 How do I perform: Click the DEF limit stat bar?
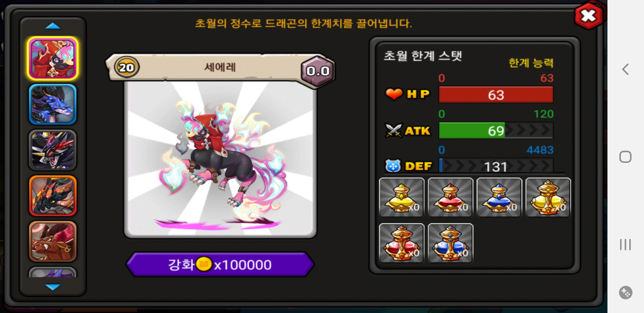(496, 166)
